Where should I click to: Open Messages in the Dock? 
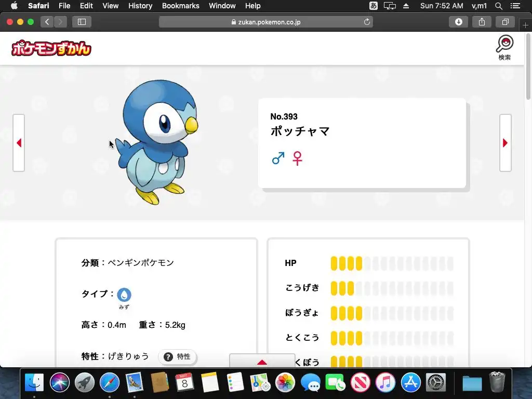pos(310,382)
